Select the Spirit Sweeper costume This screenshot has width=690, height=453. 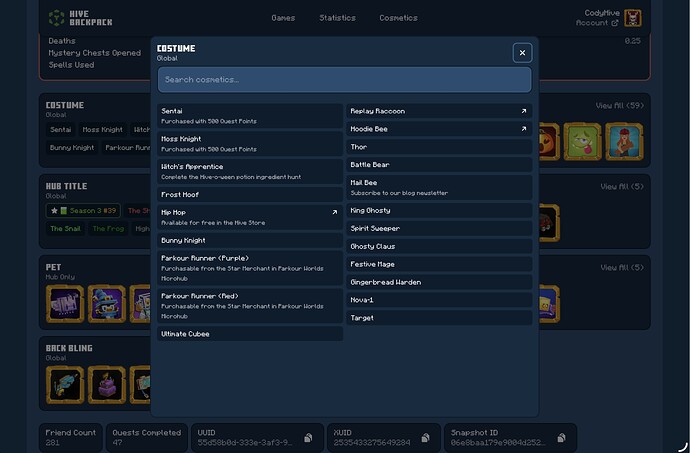[x=439, y=228]
